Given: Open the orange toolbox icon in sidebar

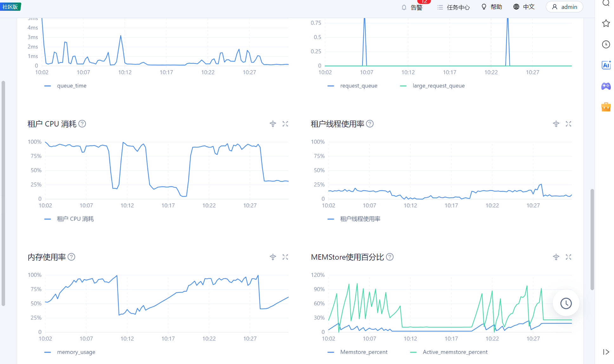Looking at the screenshot, I should point(606,107).
